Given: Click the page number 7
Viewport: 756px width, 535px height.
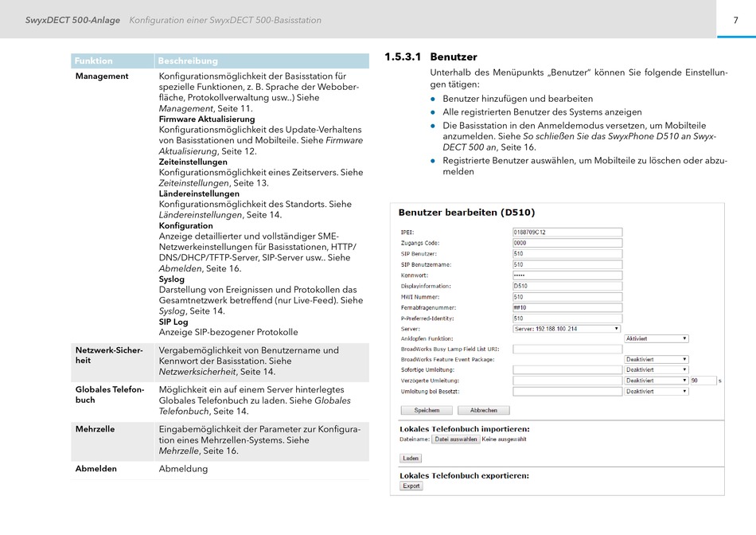Looking at the screenshot, I should click(x=736, y=20).
